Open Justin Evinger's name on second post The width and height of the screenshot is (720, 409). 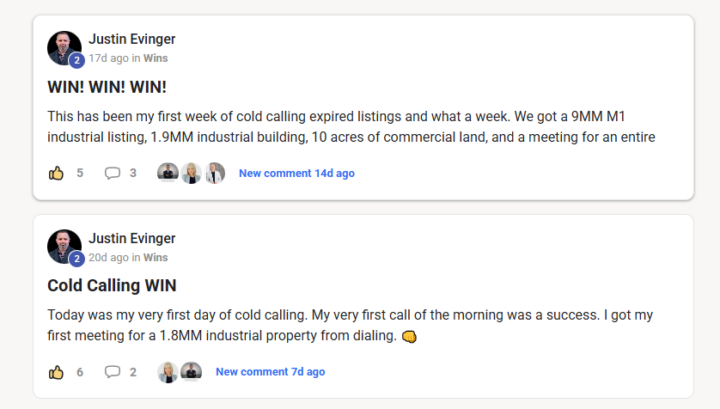pyautogui.click(x=132, y=238)
